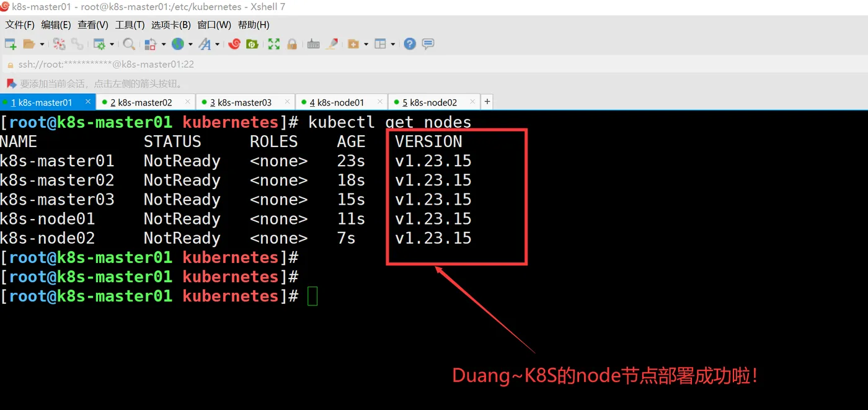Click the k8s-node02 name in node list
The image size is (868, 410).
click(48, 238)
